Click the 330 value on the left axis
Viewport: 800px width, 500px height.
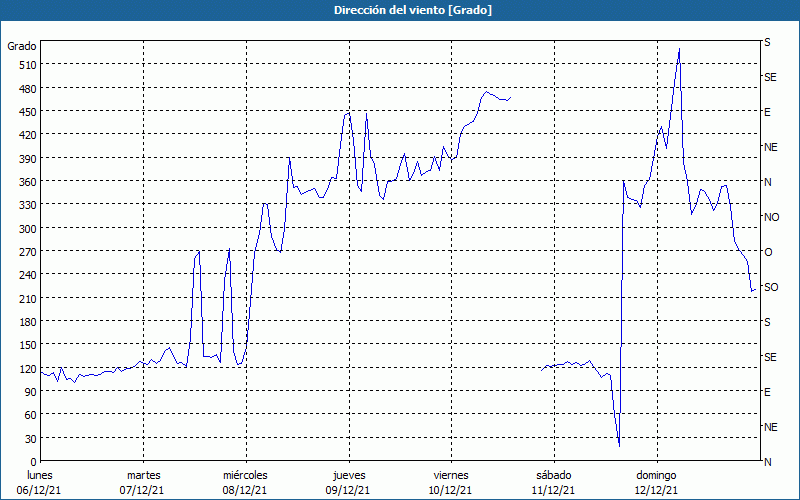(27, 205)
